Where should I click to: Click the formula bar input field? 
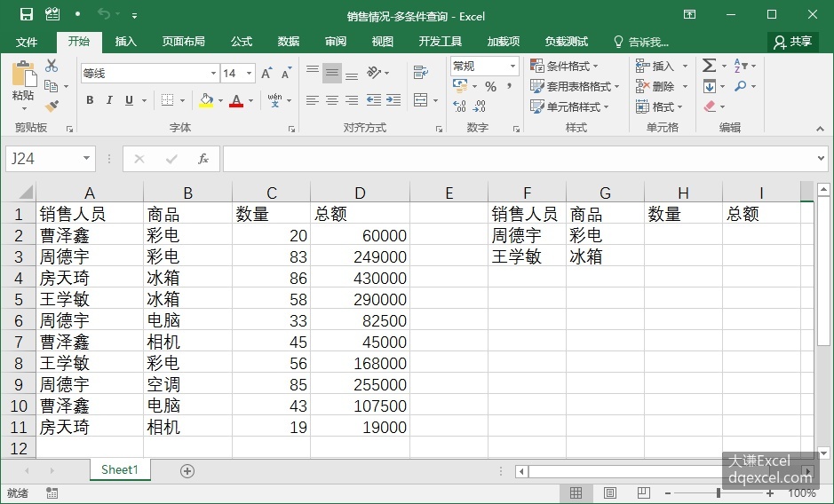519,159
